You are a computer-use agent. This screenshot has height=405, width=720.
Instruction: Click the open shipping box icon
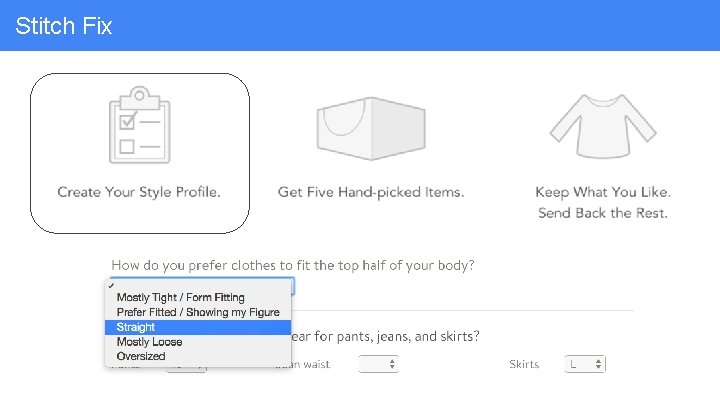[370, 128]
